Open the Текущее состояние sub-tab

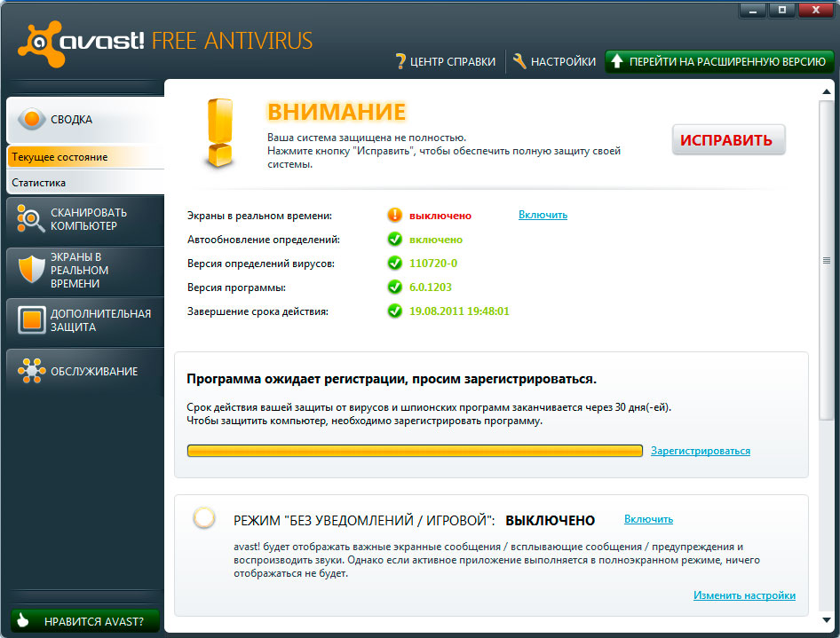coord(59,157)
